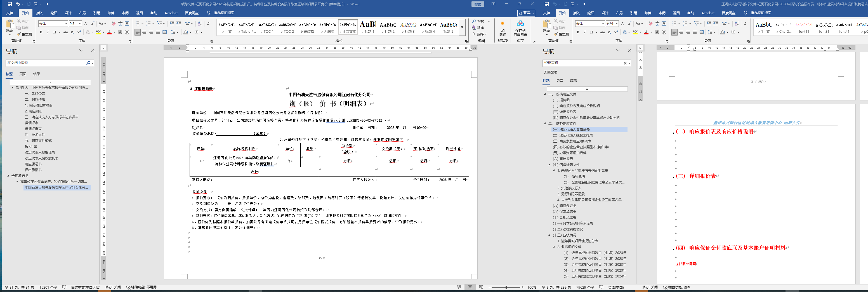The width and height of the screenshot is (868, 292).
Task: Center-align text in left Word window
Action: click(144, 32)
